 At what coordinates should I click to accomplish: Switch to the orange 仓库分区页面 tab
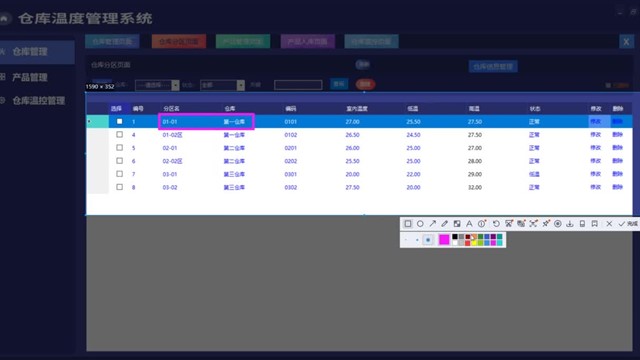179,41
